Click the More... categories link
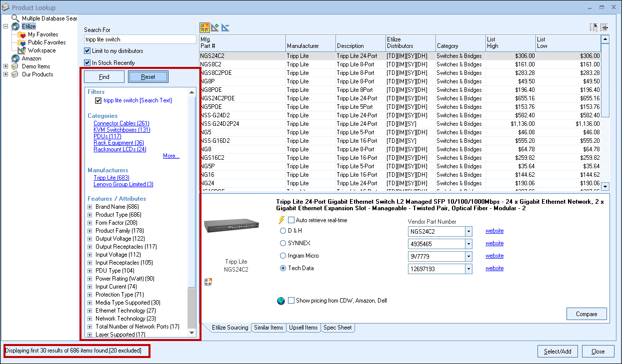Image resolution: width=622 pixels, height=364 pixels. tap(171, 156)
